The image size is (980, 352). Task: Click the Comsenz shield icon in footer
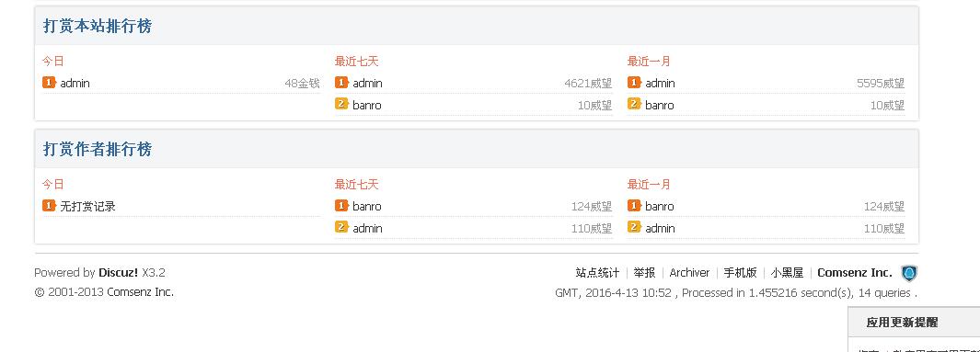click(x=909, y=273)
